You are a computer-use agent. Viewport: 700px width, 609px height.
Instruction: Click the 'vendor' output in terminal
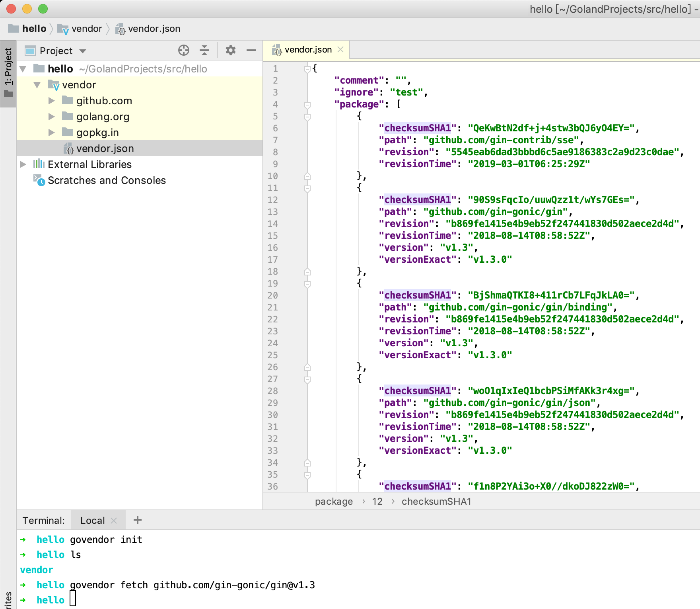[37, 570]
